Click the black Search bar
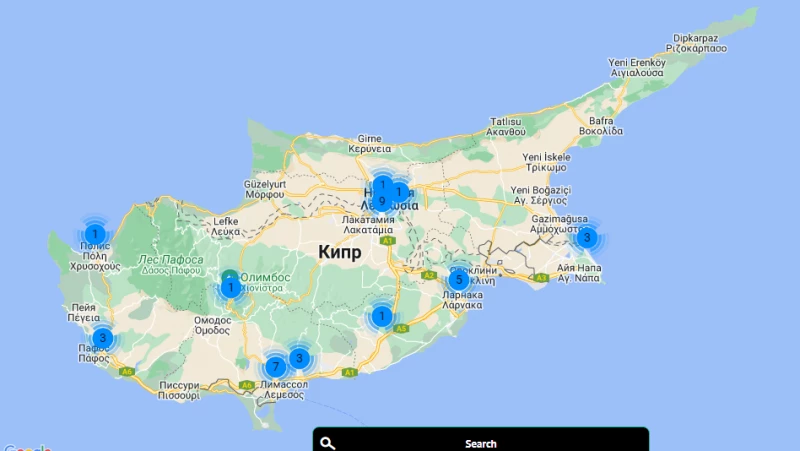The image size is (800, 451). [x=481, y=439]
